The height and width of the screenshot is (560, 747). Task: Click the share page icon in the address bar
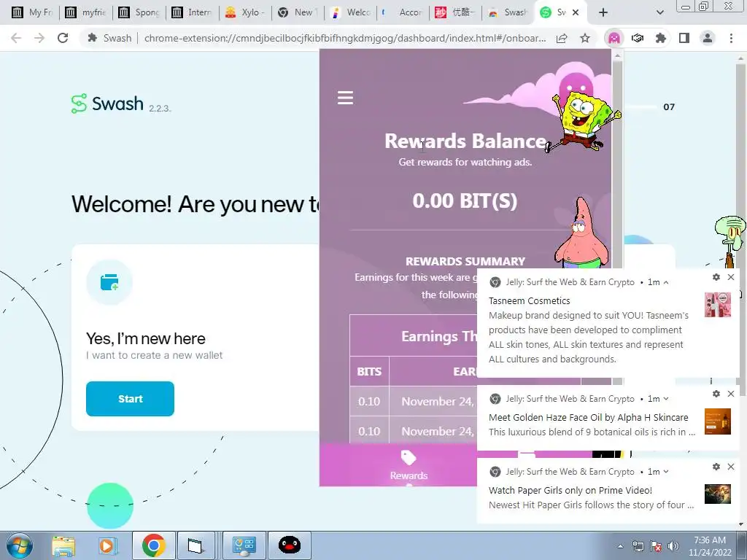(x=562, y=38)
